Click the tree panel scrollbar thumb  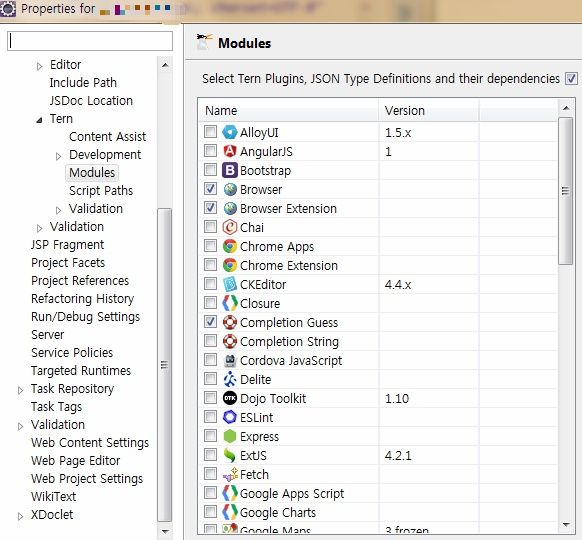(164, 364)
